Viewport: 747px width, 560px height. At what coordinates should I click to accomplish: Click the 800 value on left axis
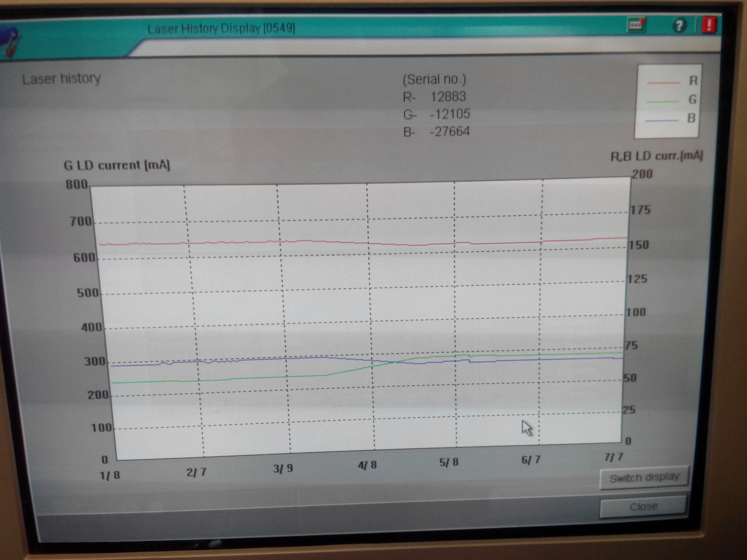pos(77,185)
